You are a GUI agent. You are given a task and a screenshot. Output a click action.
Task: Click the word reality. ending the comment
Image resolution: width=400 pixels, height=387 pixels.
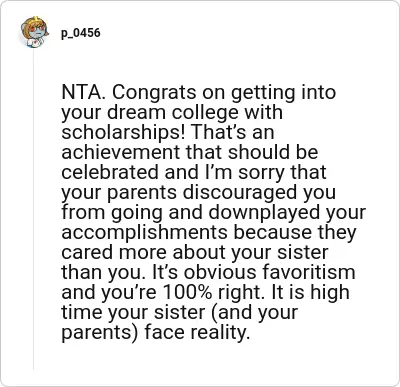tap(220, 332)
